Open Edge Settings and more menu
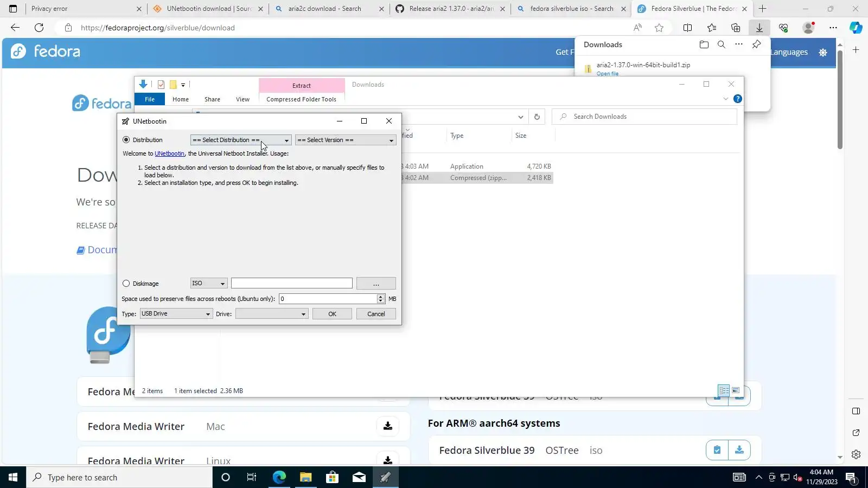 click(833, 28)
